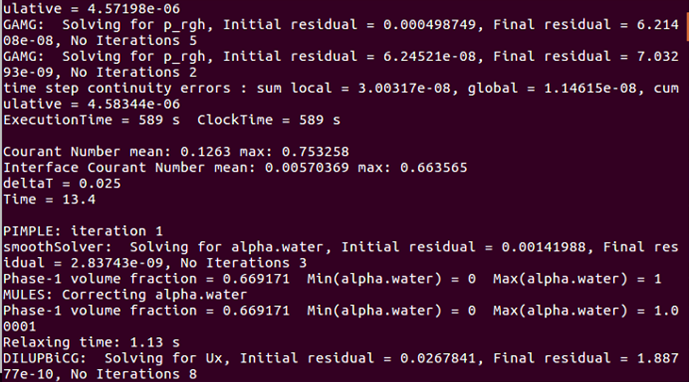The image size is (689, 382).
Task: Click the cumulative value 4.58344e-06
Action: pyautogui.click(x=134, y=104)
